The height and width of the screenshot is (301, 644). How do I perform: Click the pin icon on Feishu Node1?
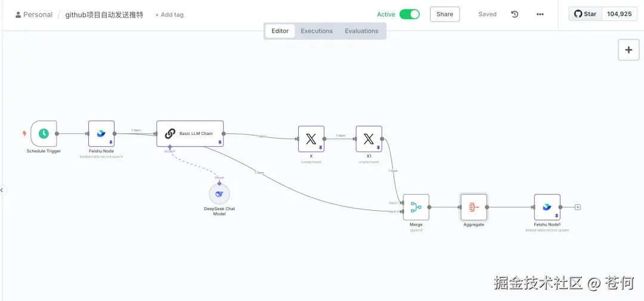[556, 216]
